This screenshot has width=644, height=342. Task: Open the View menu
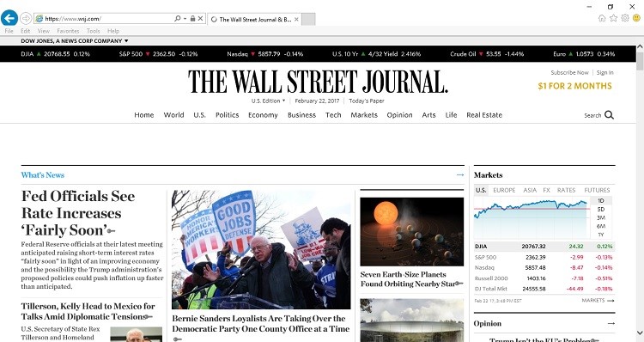click(x=44, y=31)
